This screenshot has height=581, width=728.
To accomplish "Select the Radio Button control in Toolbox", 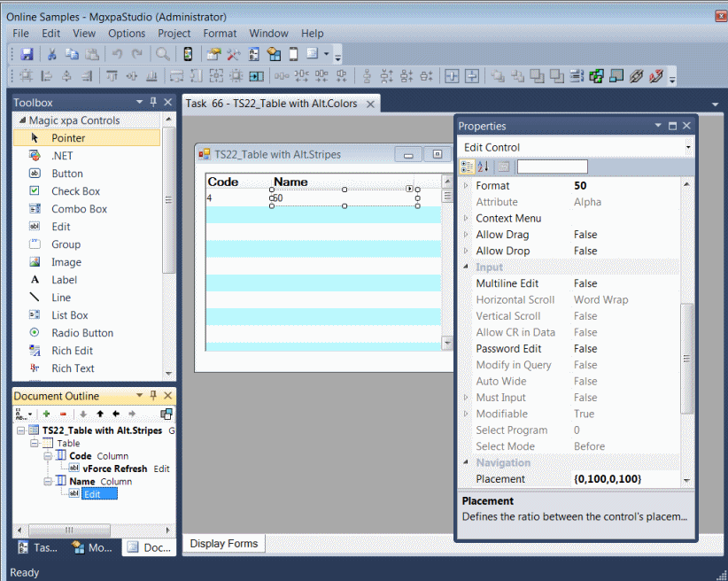I will (81, 333).
